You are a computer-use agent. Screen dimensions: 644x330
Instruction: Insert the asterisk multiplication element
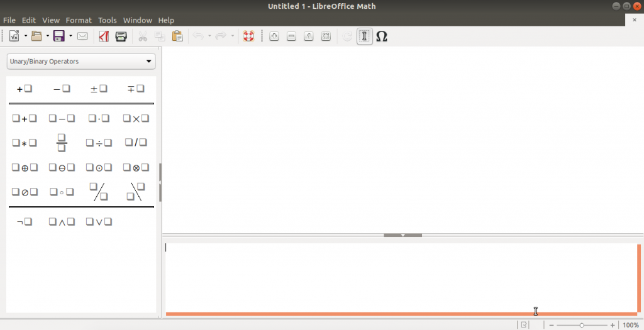point(25,143)
